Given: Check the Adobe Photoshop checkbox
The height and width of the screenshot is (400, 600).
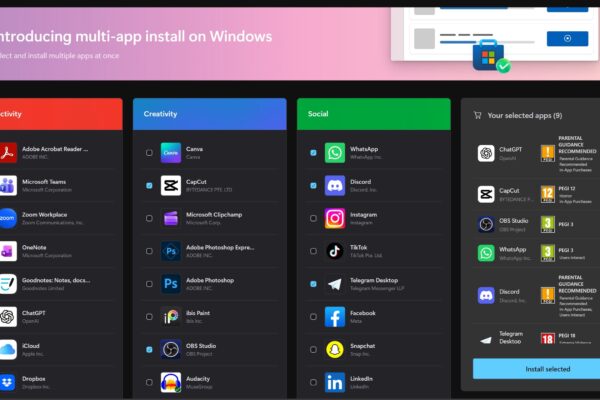Looking at the screenshot, I should (149, 284).
